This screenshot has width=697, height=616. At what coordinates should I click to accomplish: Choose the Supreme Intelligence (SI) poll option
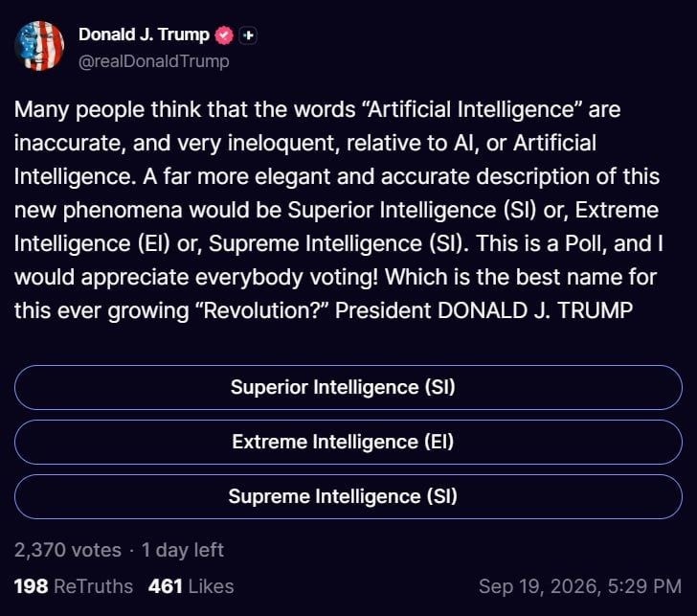(x=348, y=497)
